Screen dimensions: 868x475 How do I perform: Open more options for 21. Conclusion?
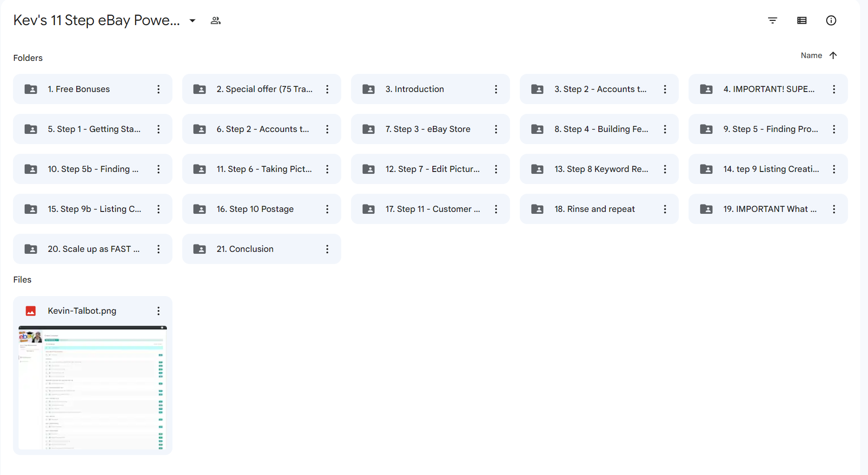327,249
